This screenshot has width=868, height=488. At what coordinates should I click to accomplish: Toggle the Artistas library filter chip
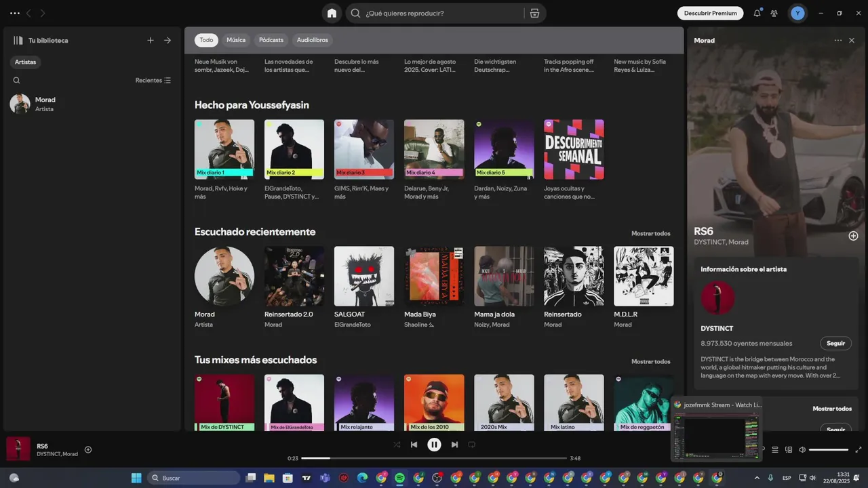[x=25, y=62]
